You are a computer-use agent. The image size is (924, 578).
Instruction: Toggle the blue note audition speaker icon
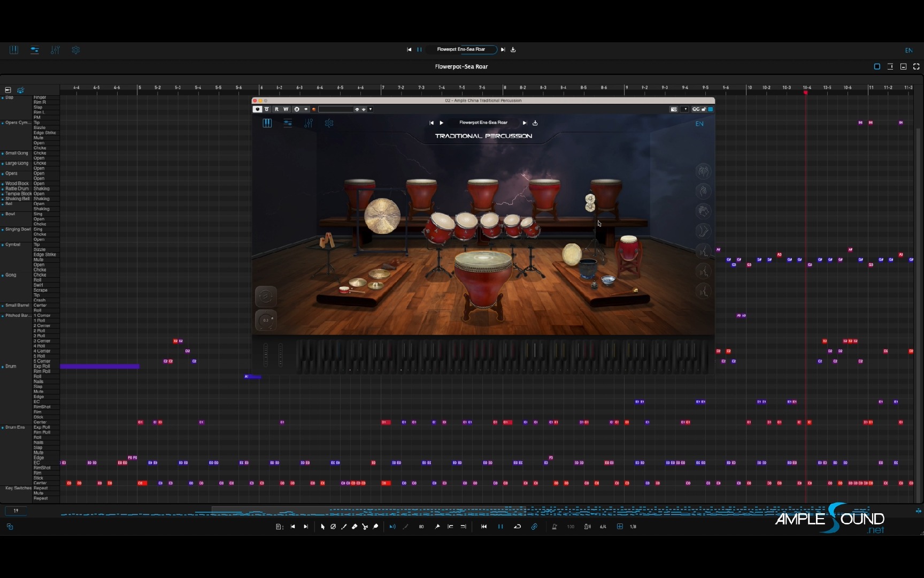392,527
